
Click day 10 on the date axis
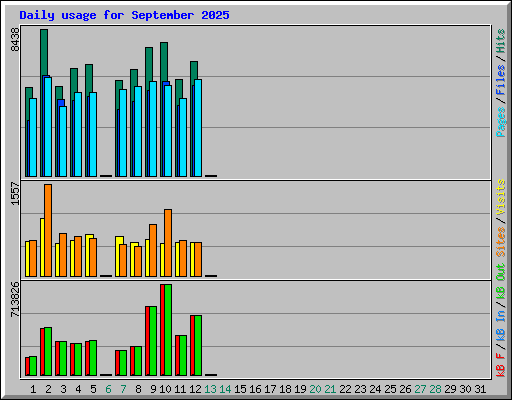click(165, 389)
